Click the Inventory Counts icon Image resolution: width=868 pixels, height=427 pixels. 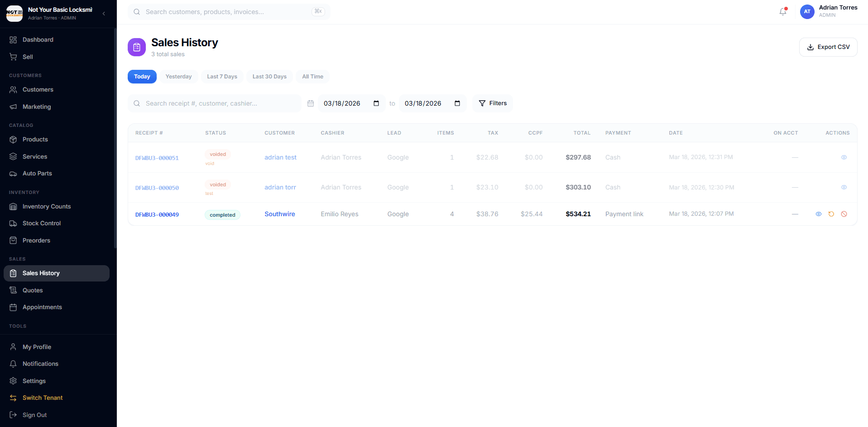(x=13, y=206)
